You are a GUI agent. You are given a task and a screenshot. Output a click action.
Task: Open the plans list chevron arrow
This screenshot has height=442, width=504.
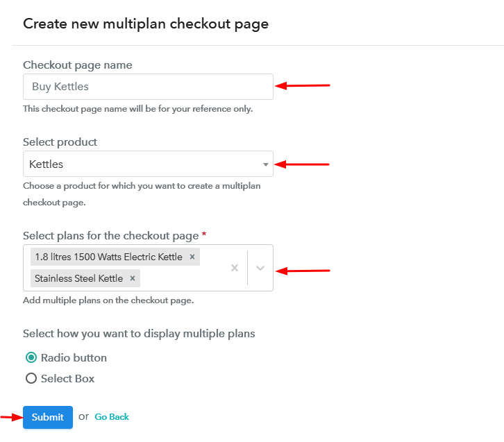[260, 268]
